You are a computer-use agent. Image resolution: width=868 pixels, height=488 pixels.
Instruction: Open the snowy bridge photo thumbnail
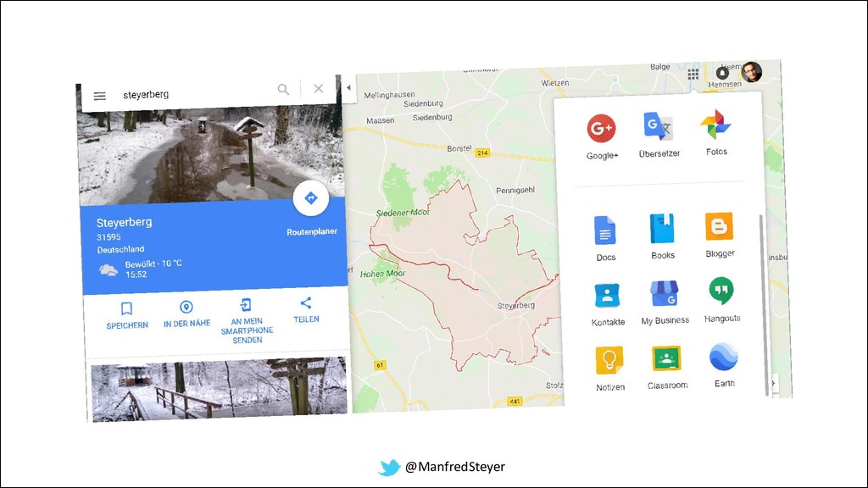coord(220,388)
